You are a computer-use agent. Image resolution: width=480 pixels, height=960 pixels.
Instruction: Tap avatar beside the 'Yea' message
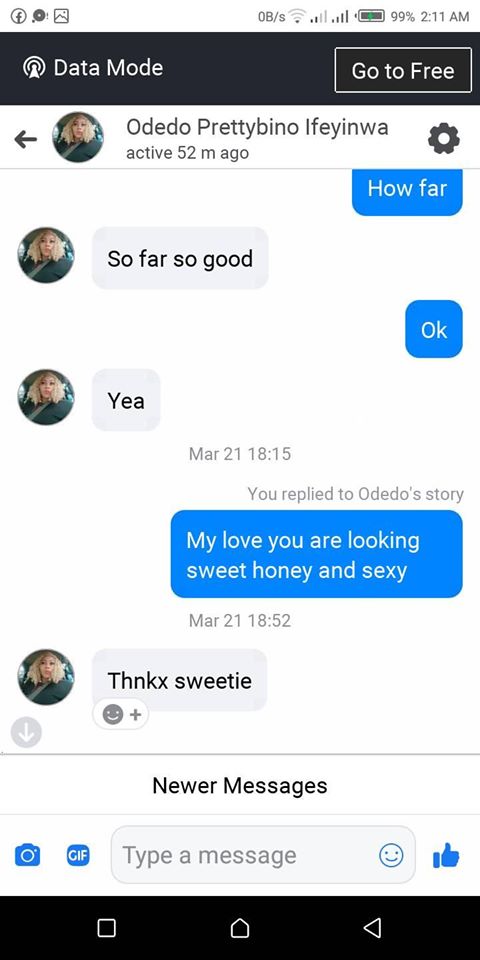tap(46, 397)
